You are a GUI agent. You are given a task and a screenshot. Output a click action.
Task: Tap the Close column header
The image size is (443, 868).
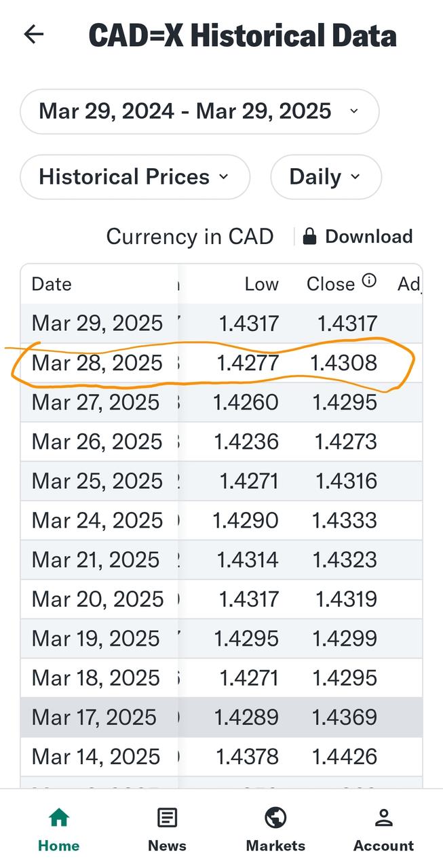coord(332,283)
